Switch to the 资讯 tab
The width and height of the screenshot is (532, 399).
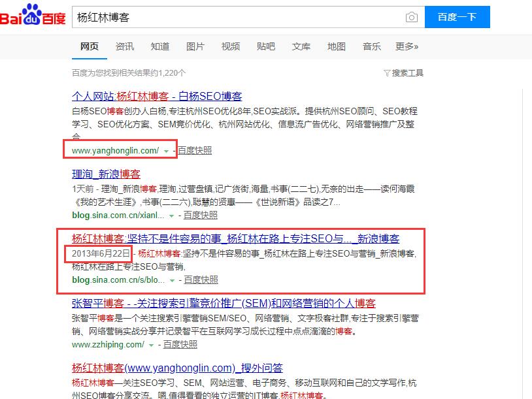click(x=125, y=46)
